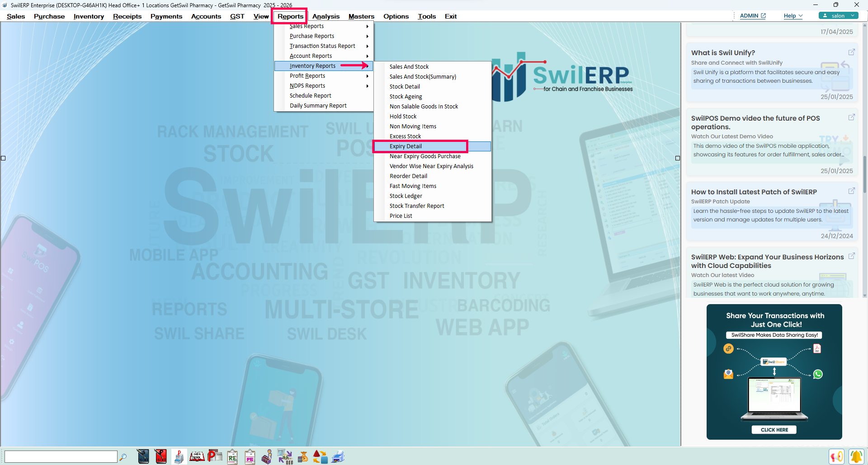Open the salon user dropdown arrow
The image size is (868, 465).
tap(853, 15)
